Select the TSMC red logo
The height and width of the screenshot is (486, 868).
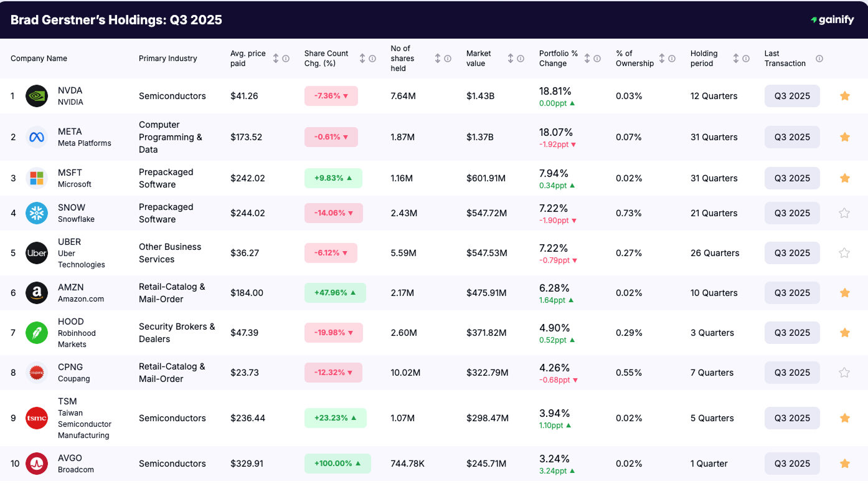click(36, 418)
